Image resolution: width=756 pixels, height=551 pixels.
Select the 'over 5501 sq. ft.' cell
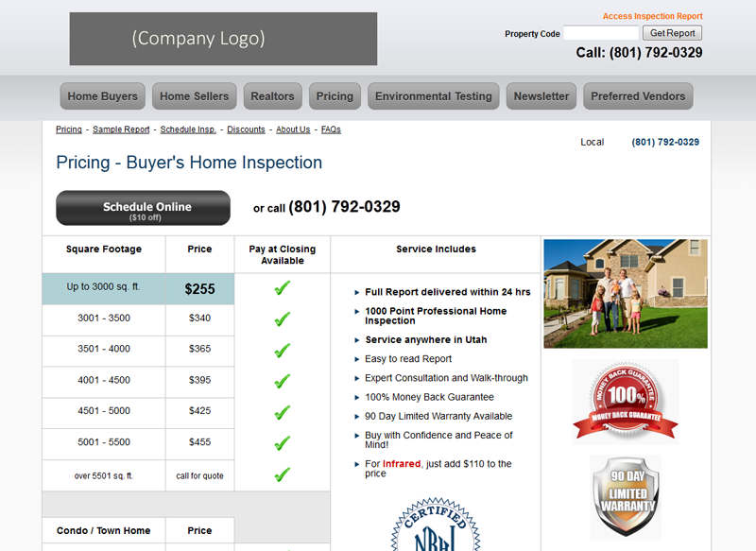[x=104, y=475]
